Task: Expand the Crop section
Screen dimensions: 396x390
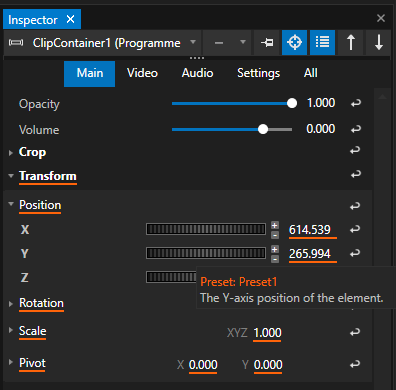Action: click(x=11, y=153)
